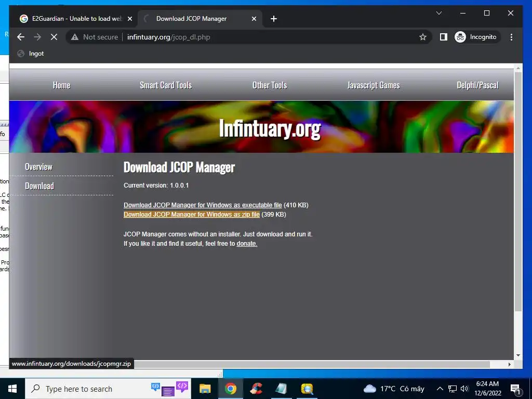This screenshot has height=399, width=532.
Task: Open the yellow magnifier taskbar app
Action: [307, 389]
